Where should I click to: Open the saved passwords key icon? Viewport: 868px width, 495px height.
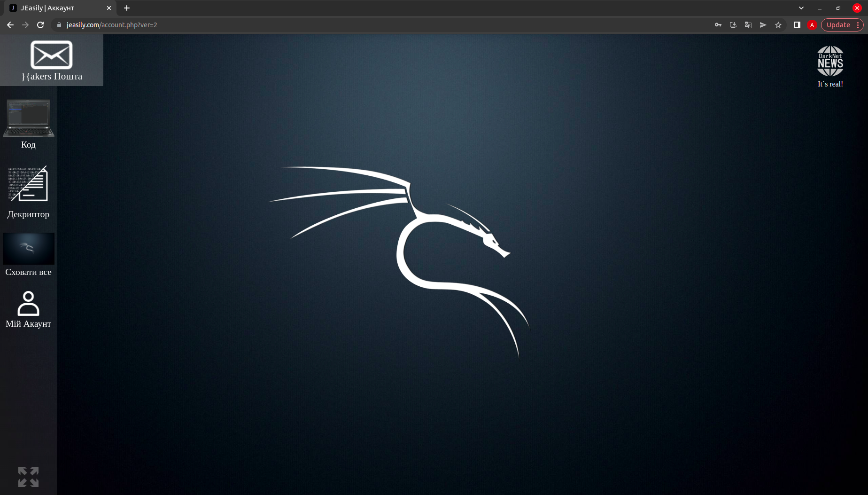tap(718, 25)
